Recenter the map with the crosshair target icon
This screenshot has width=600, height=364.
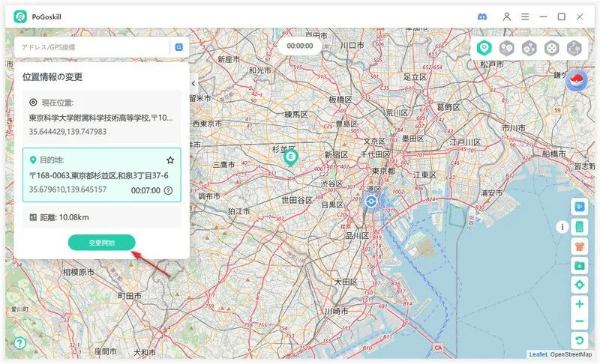[579, 285]
